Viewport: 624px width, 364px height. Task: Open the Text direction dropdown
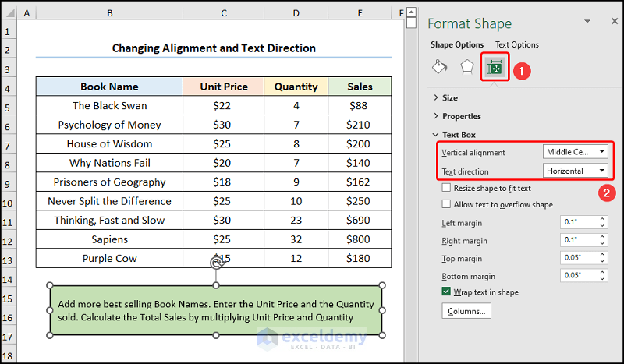[x=576, y=171]
